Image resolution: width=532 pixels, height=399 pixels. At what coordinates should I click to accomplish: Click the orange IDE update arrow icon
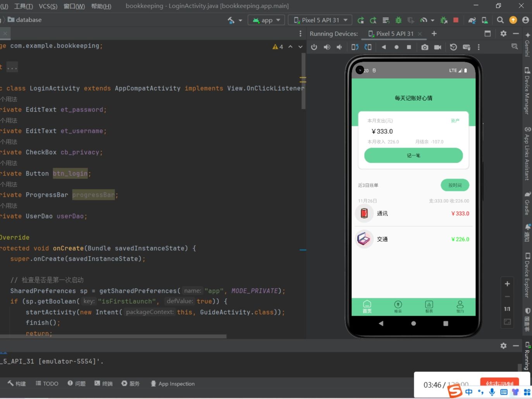pyautogui.click(x=513, y=20)
